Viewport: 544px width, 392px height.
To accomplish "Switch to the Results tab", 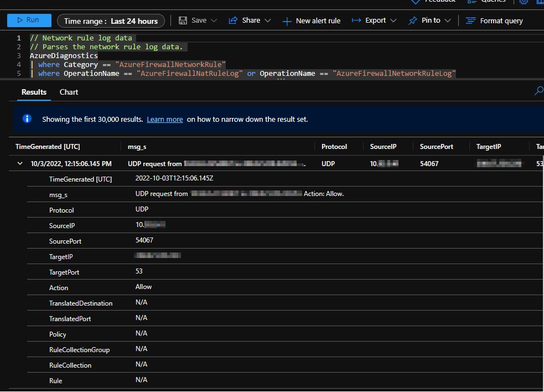I will [34, 92].
